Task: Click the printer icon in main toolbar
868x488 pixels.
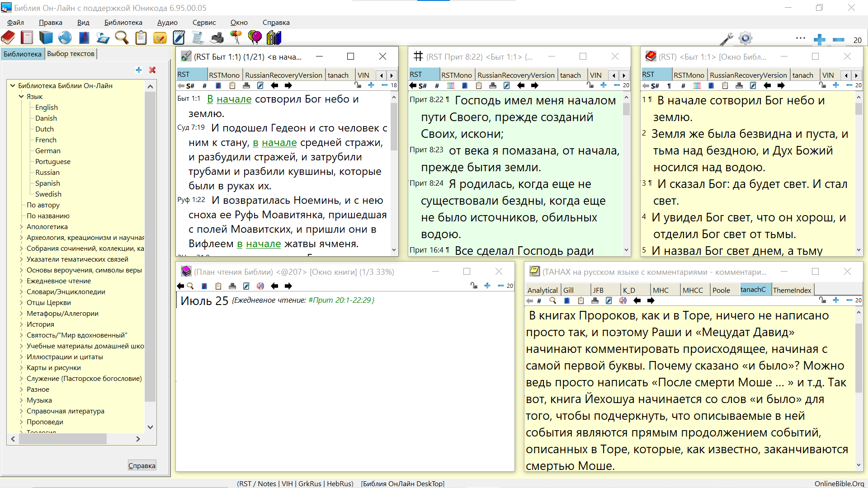Action: pos(217,38)
